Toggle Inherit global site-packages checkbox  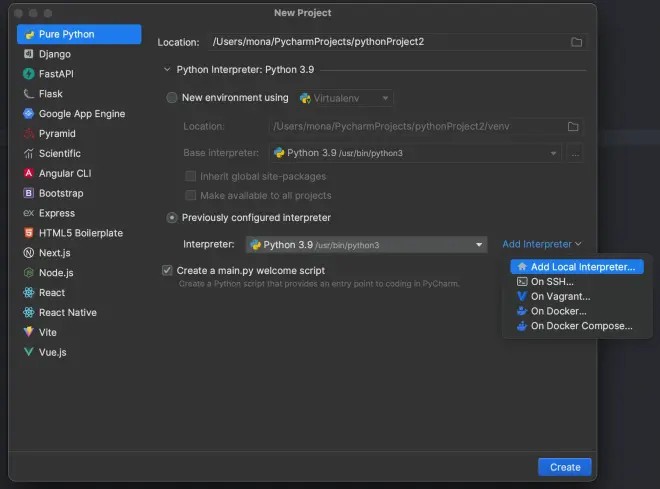pos(191,176)
